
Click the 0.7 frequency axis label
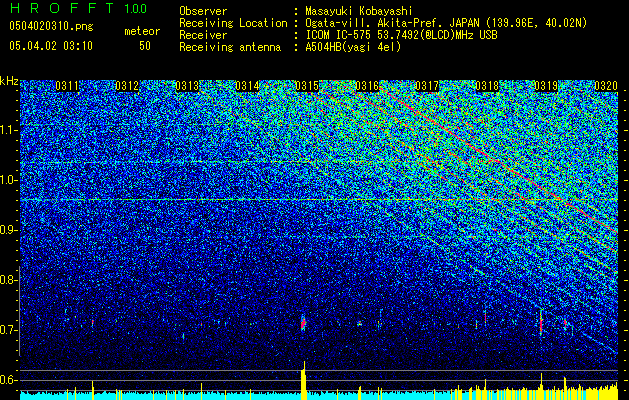tap(7, 330)
